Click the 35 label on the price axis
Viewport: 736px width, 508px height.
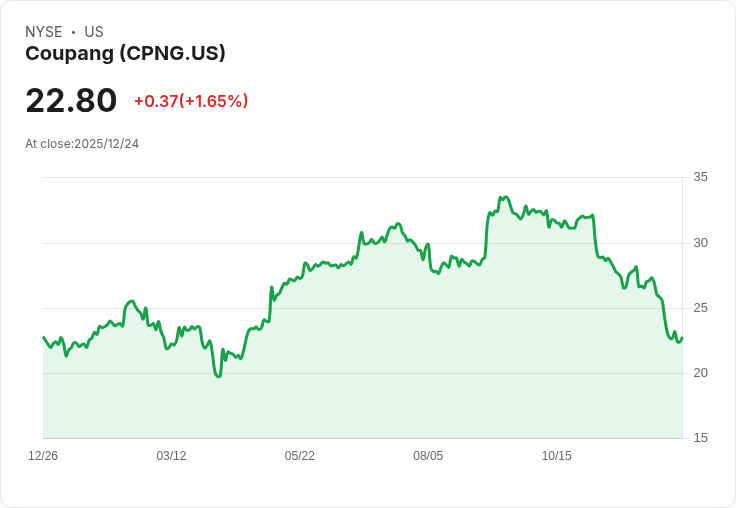700,177
